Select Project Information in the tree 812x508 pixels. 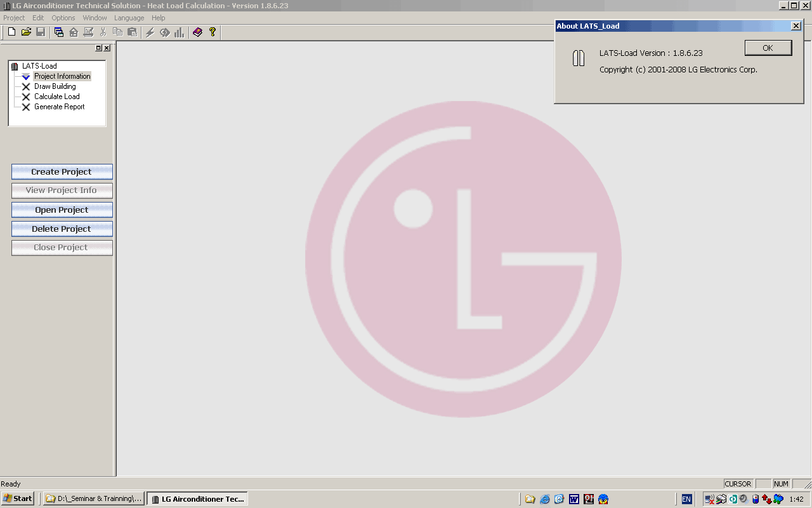tap(62, 76)
